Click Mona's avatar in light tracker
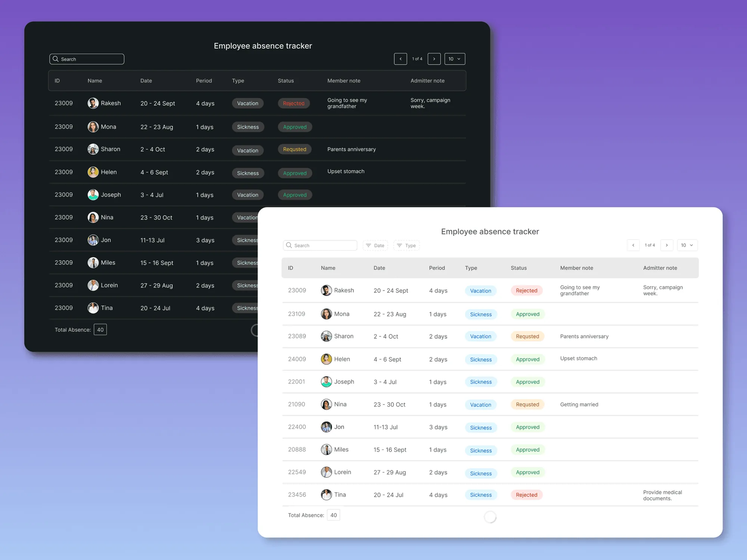 coord(326,314)
